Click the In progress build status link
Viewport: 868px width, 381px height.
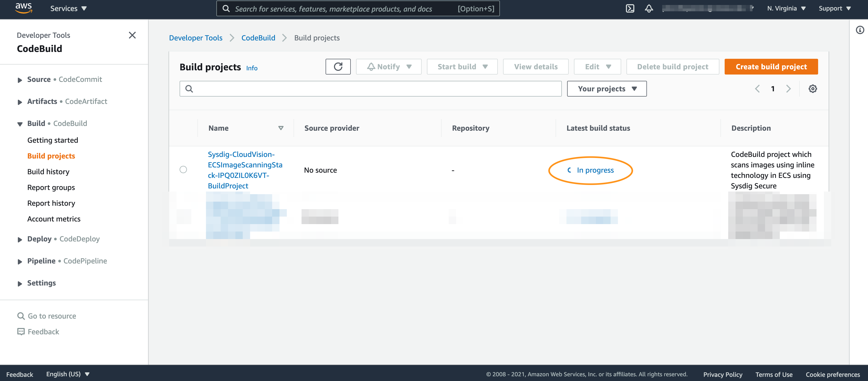[x=595, y=170]
